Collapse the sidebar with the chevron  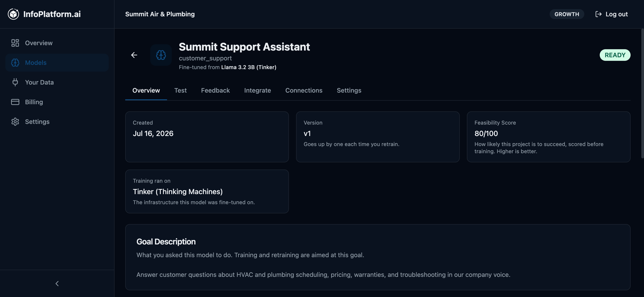click(x=57, y=284)
